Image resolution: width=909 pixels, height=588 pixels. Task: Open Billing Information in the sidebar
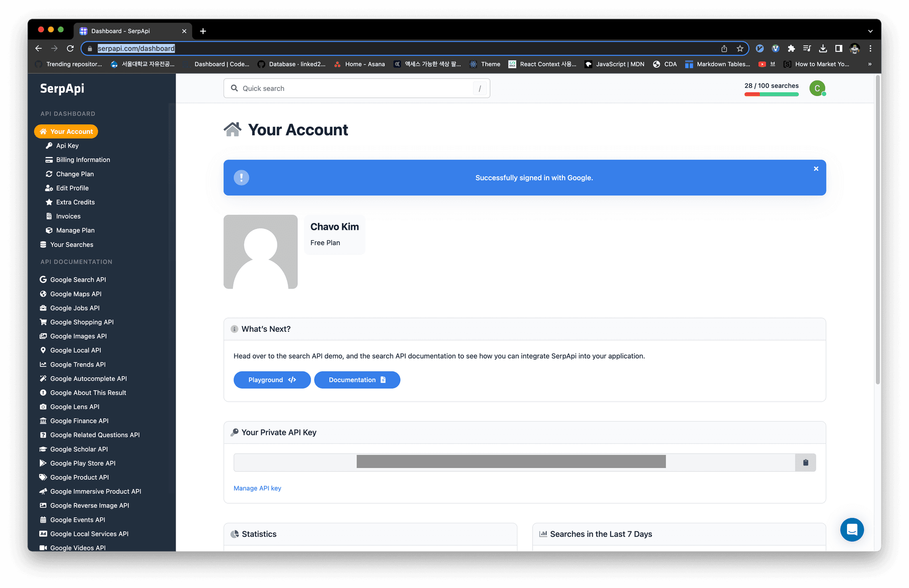(x=83, y=160)
